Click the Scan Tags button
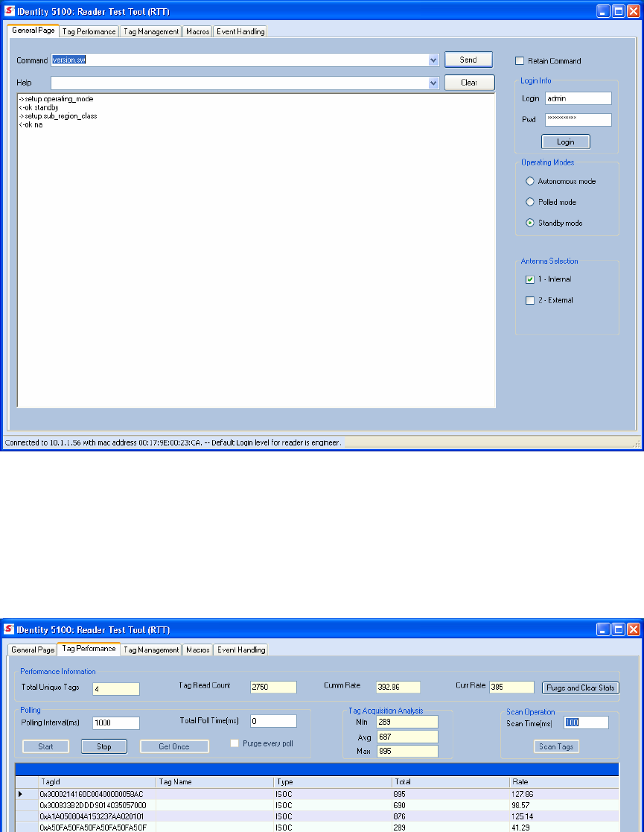644x832 pixels. coord(556,746)
